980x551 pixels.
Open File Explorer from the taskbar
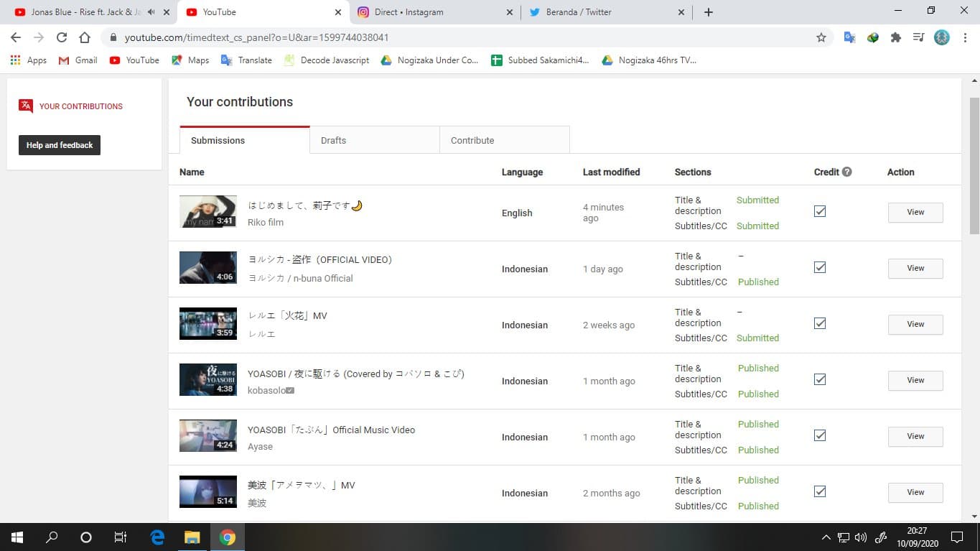192,537
